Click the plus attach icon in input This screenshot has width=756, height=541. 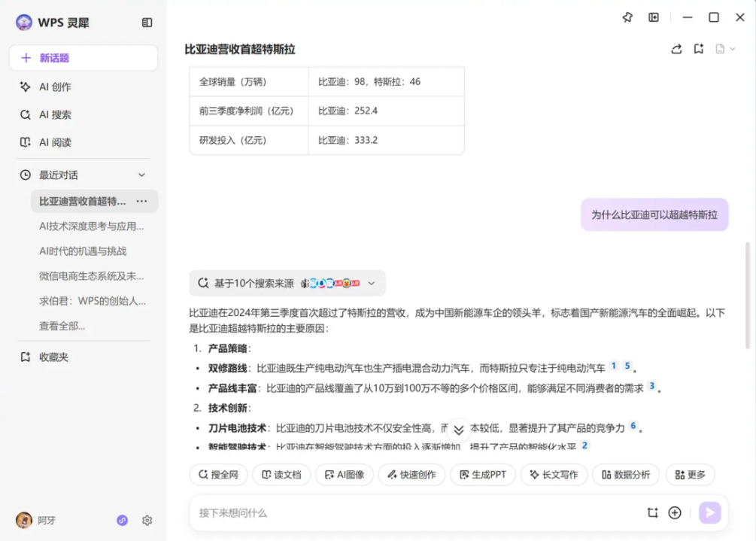coord(675,513)
